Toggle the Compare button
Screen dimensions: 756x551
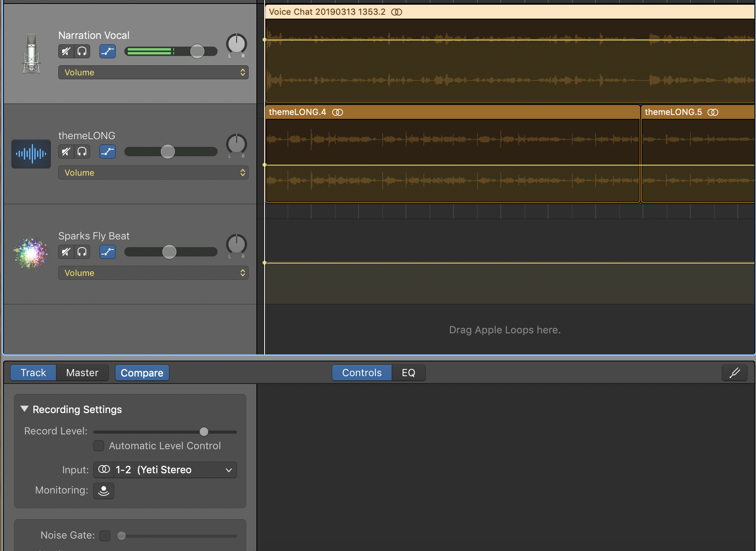(x=142, y=373)
